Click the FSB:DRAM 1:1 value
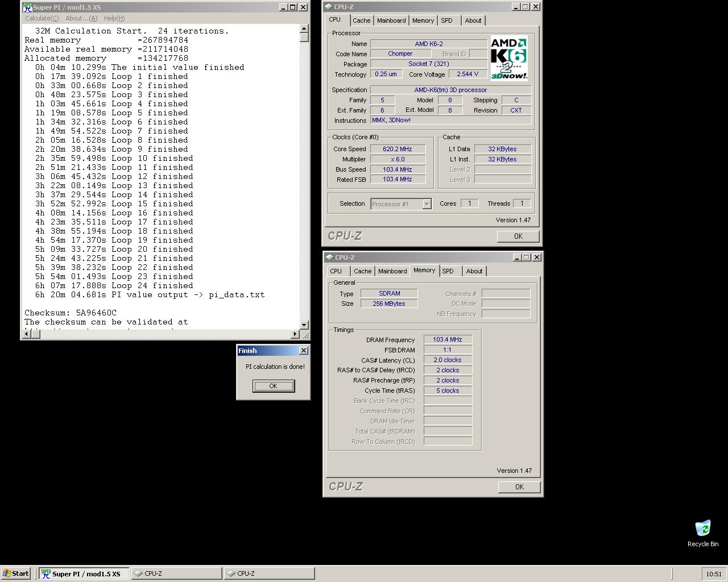 448,350
